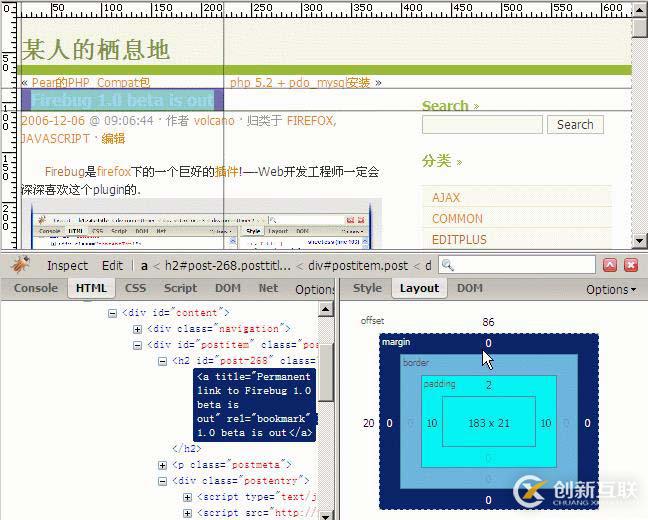Screen dimensions: 648x520
Task: Click the closing </h2> tag line
Action: tap(187, 448)
